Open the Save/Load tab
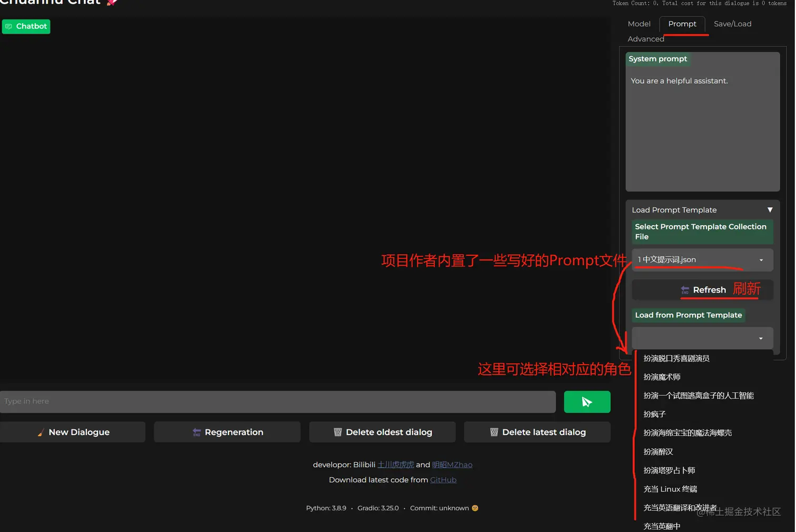 [x=733, y=24]
